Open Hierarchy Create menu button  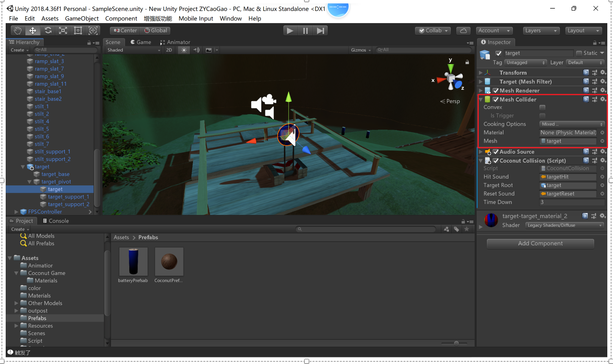(20, 50)
